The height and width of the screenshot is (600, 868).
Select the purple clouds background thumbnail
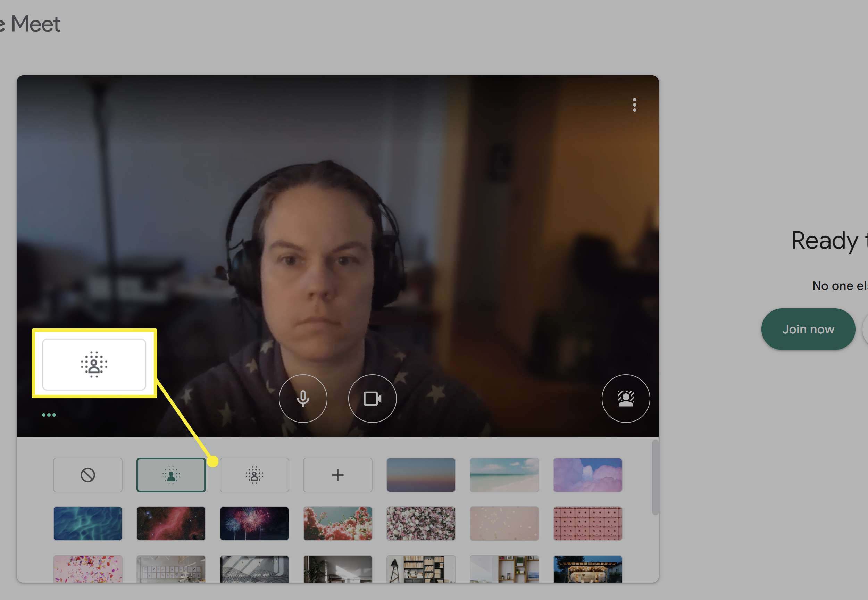(586, 474)
